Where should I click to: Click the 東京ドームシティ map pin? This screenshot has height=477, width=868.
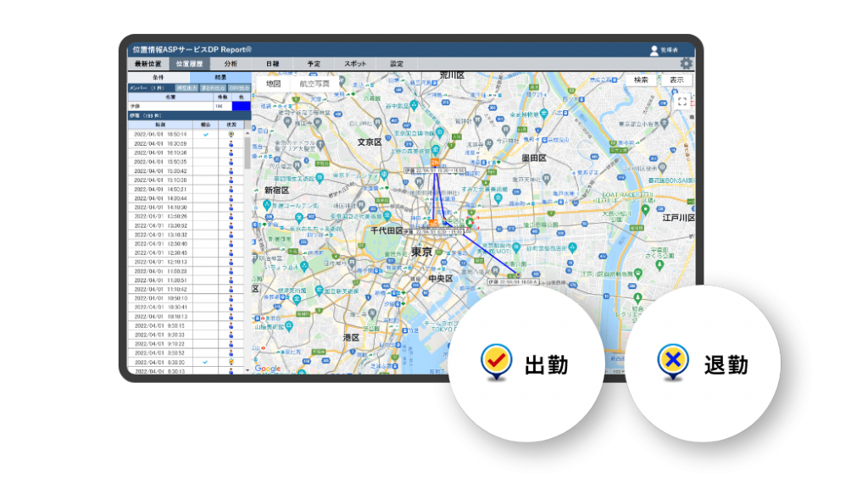pyautogui.click(x=384, y=175)
